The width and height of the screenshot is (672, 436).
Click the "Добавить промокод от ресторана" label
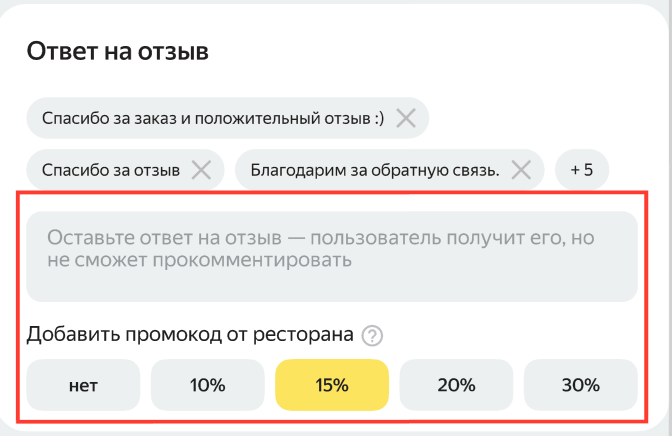[x=190, y=334]
